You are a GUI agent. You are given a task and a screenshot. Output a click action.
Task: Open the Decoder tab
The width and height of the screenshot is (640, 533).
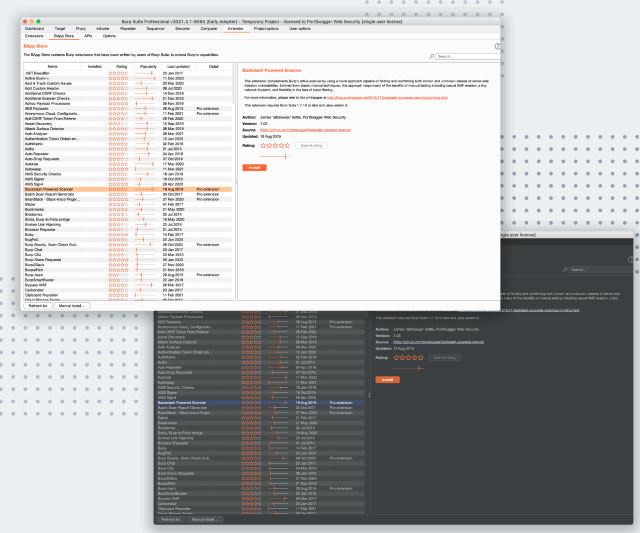tap(182, 29)
